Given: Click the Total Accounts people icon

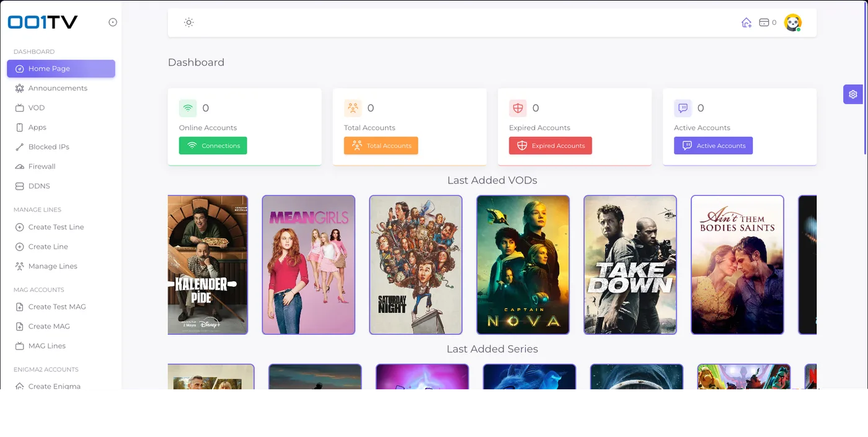Looking at the screenshot, I should point(353,108).
